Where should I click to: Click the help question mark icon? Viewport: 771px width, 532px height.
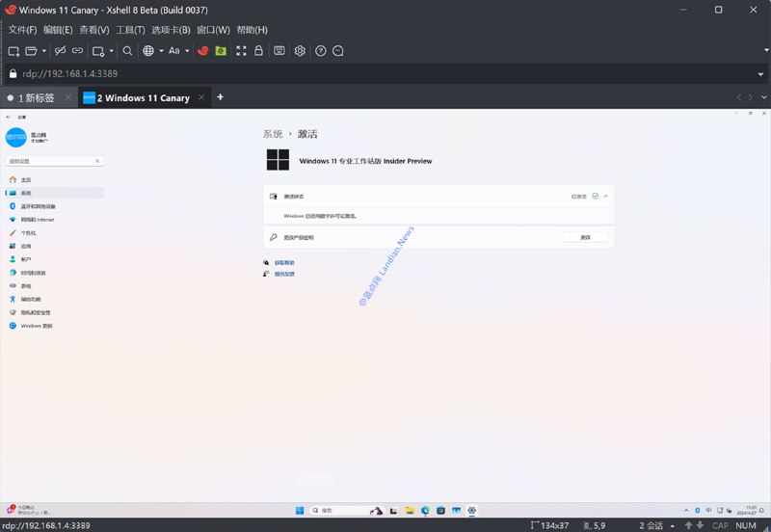point(321,51)
